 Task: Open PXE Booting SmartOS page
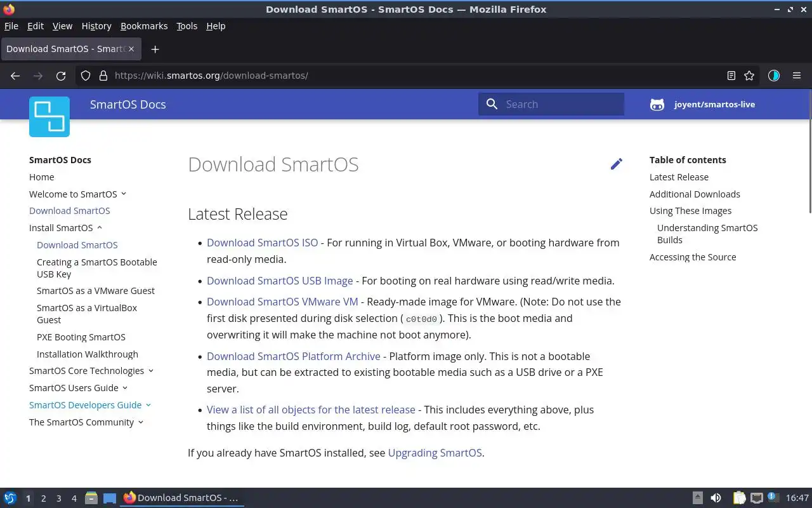click(81, 337)
